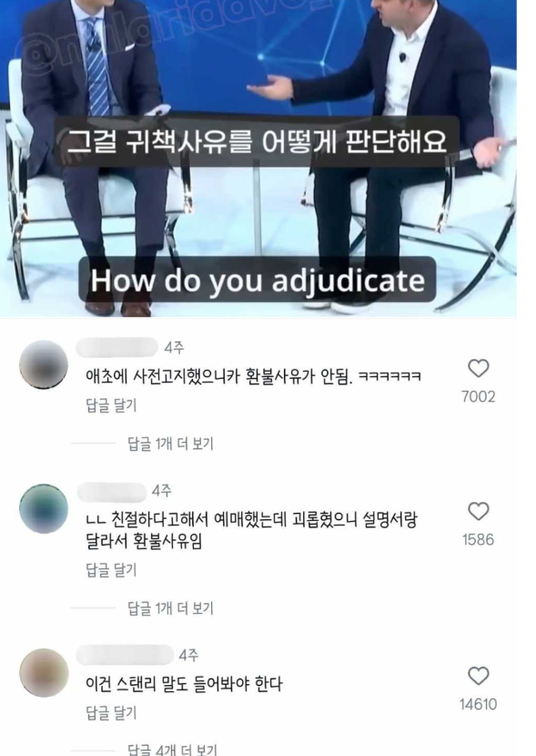Select the 7002 like count
This screenshot has width=536, height=756.
tap(478, 396)
